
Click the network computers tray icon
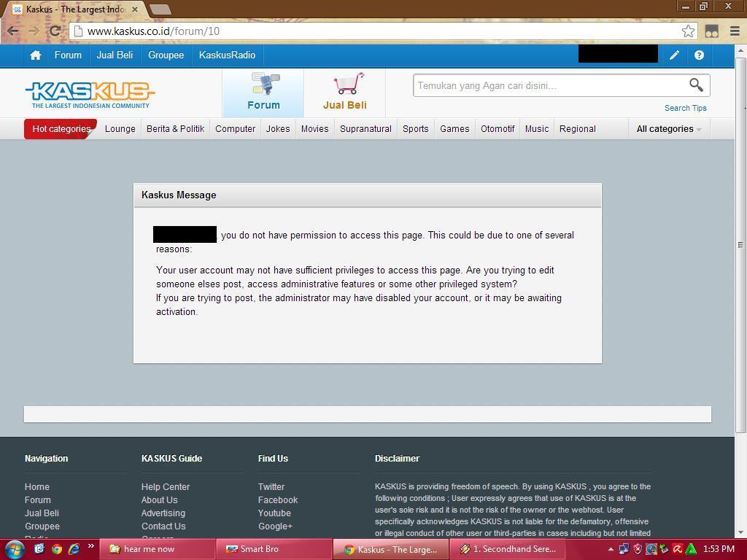(x=624, y=550)
